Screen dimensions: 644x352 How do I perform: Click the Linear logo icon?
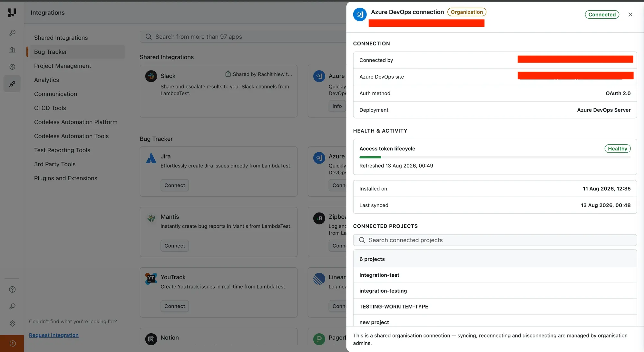[x=319, y=279]
